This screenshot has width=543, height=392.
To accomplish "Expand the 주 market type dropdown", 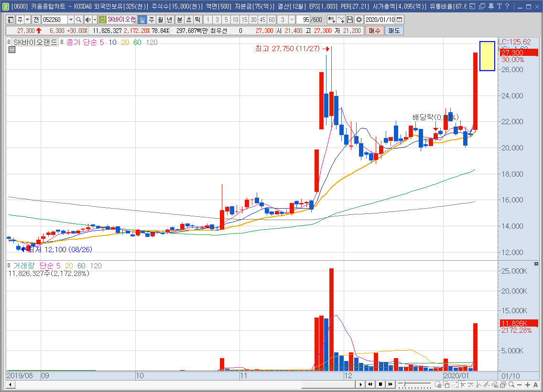I will (x=28, y=20).
